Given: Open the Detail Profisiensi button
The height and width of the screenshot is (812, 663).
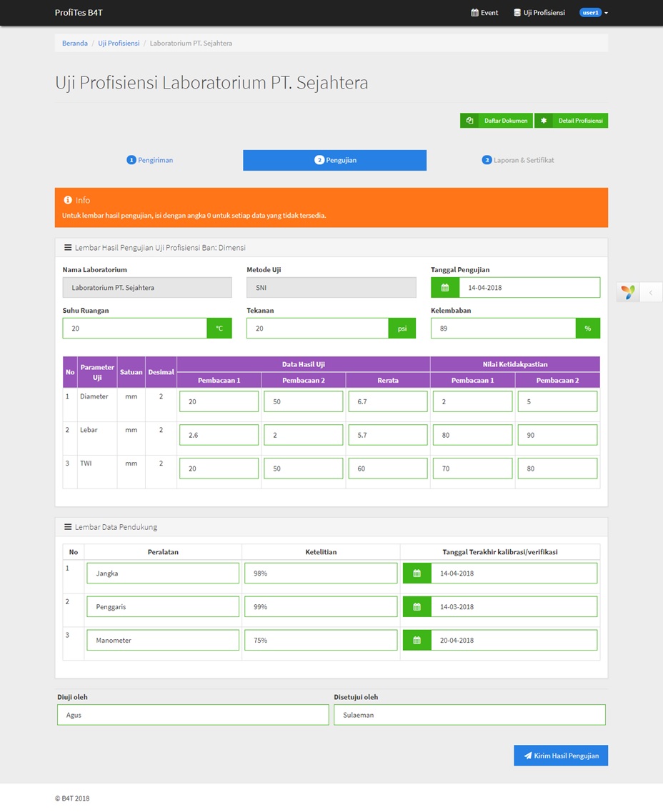Looking at the screenshot, I should click(572, 121).
